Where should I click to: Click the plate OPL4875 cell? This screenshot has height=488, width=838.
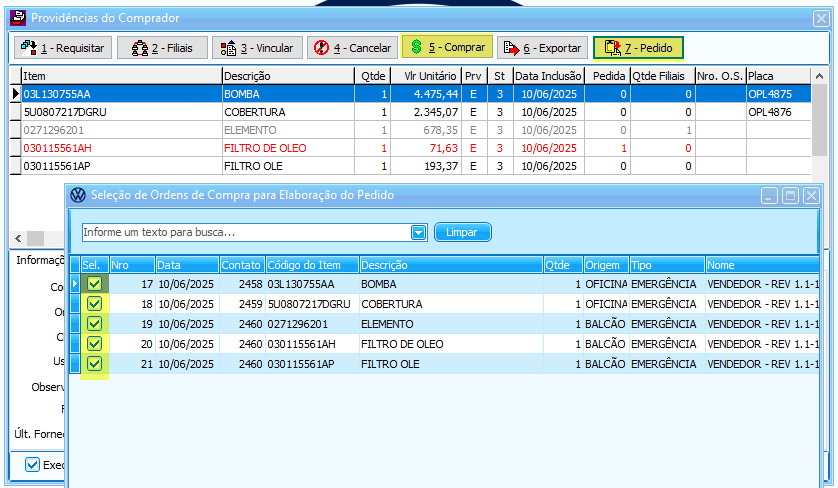(x=778, y=94)
